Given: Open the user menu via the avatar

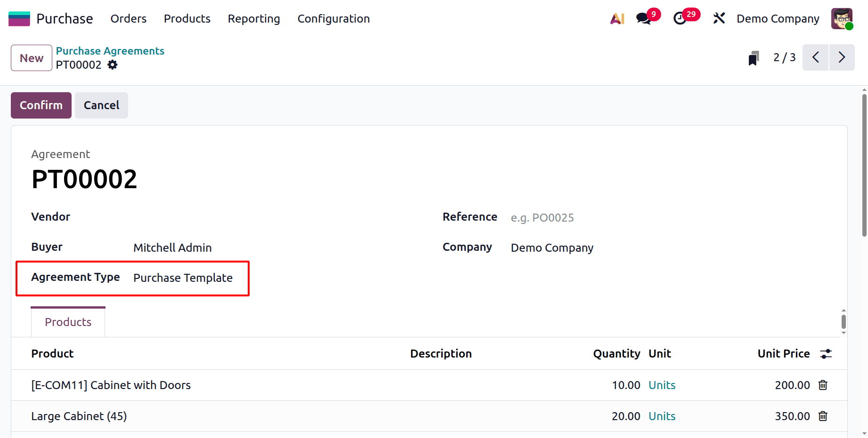Looking at the screenshot, I should point(842,18).
